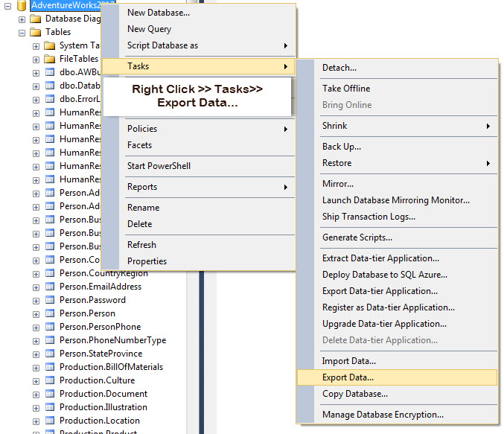
Task: Open the Policies submenu
Action: 198,129
